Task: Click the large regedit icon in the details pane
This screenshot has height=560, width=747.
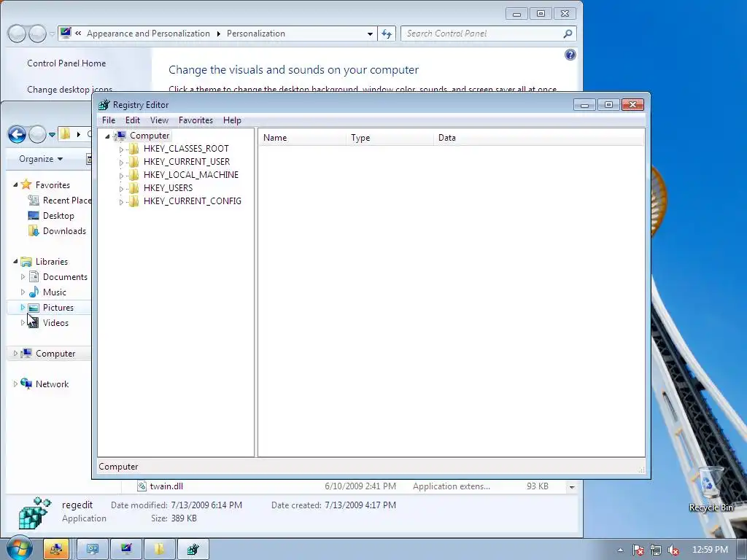Action: pyautogui.click(x=34, y=513)
